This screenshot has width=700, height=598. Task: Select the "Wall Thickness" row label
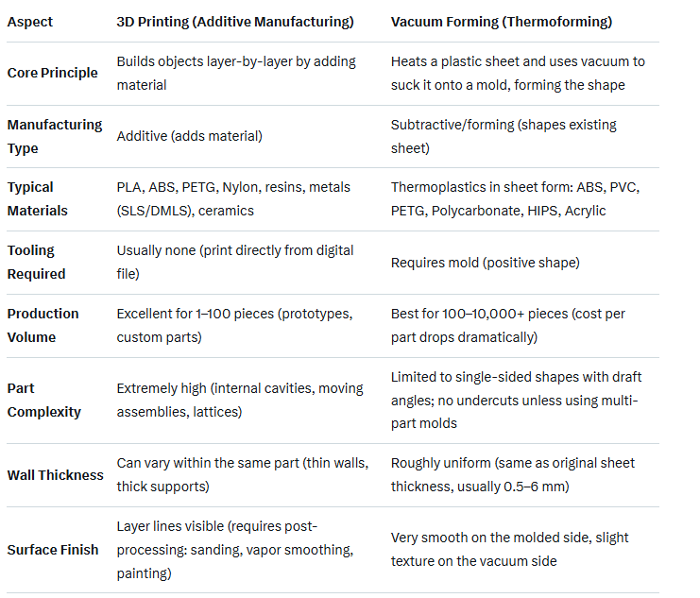(x=56, y=474)
